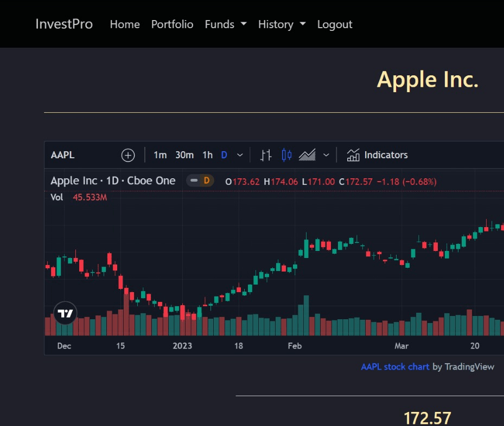Click the Logout link

point(335,24)
